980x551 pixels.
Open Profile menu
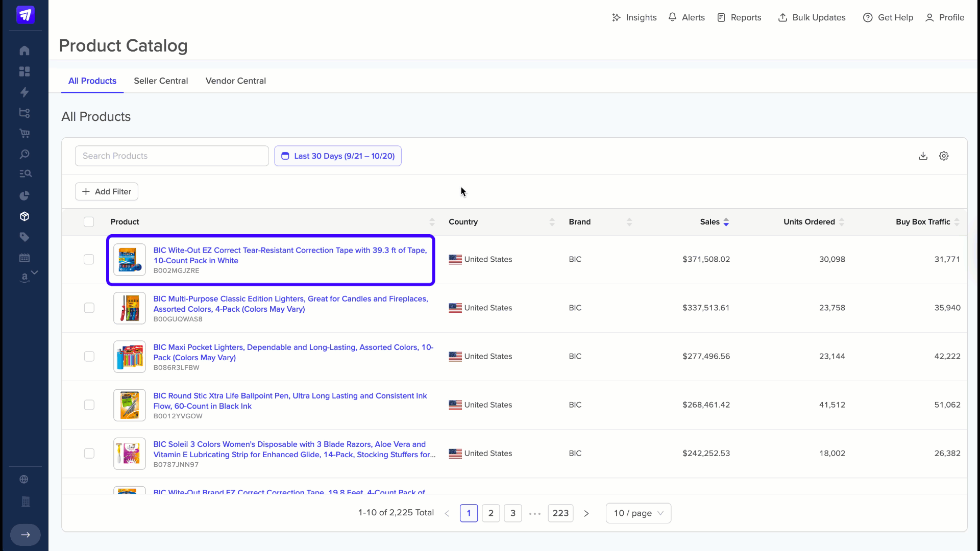coord(945,17)
